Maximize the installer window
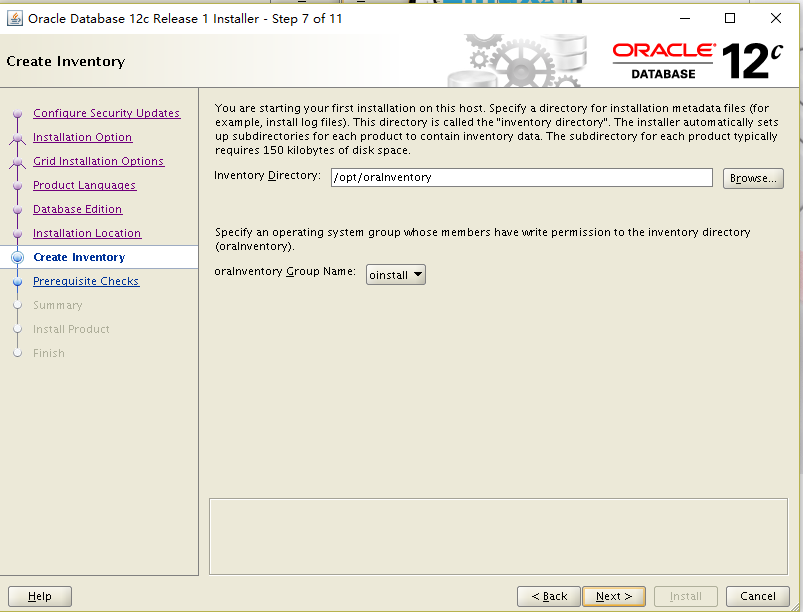Image resolution: width=803 pixels, height=612 pixels. (x=730, y=18)
